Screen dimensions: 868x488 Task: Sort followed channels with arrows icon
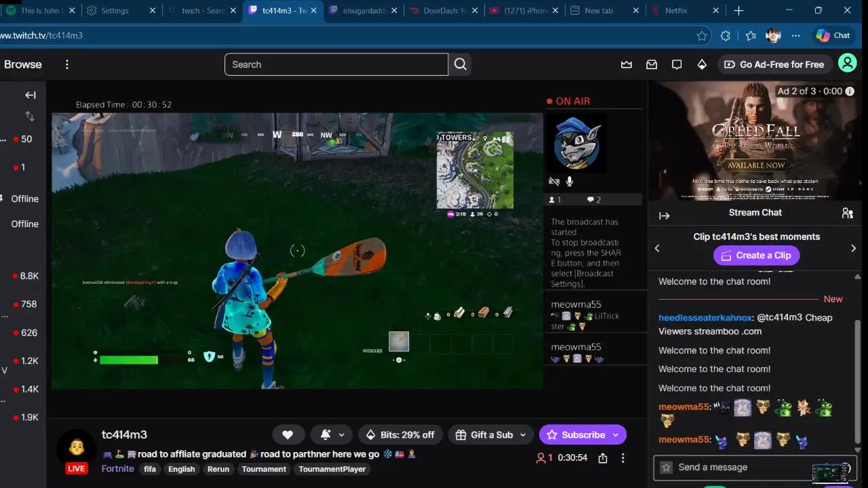point(29,117)
